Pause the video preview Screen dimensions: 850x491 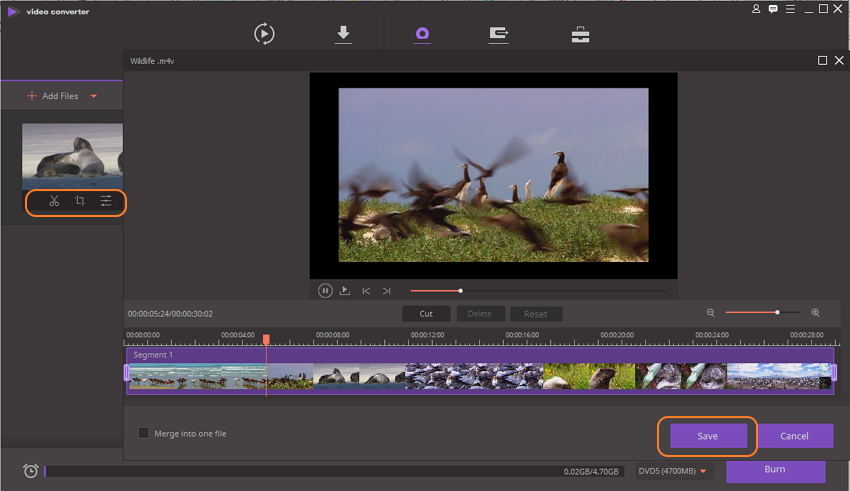[325, 291]
